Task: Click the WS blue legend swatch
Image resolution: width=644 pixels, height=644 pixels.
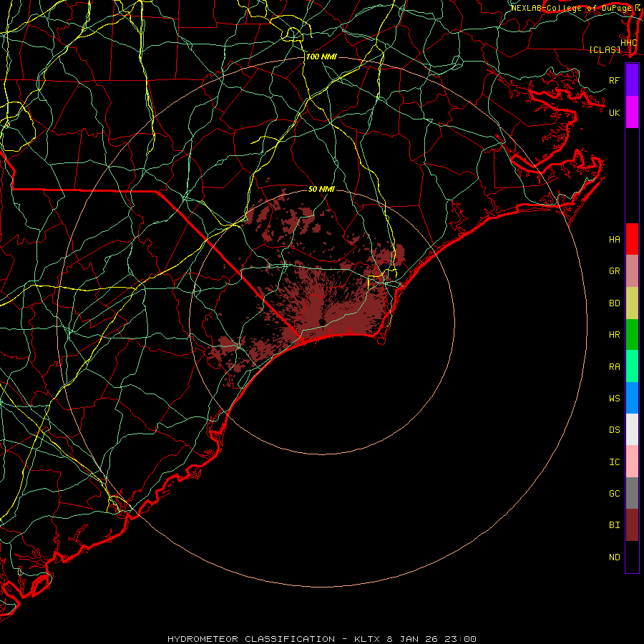Action: coord(632,398)
